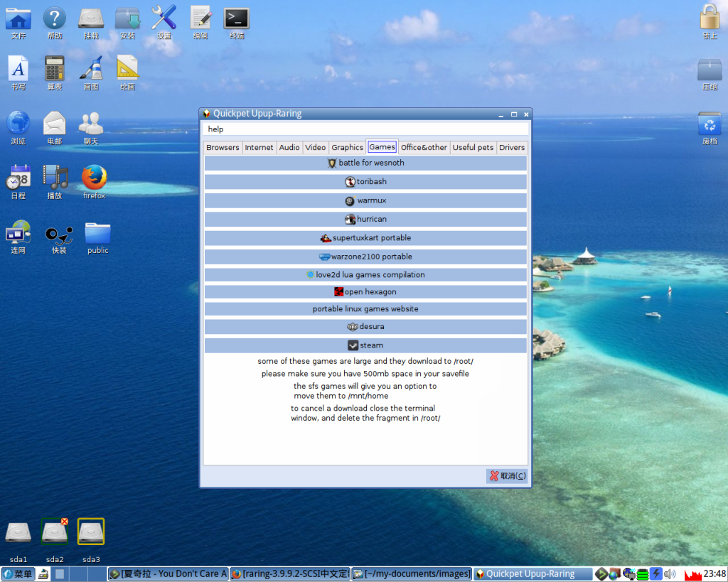This screenshot has width=728, height=582.
Task: Open the 编辑 text editor desktop icon
Action: [x=200, y=18]
